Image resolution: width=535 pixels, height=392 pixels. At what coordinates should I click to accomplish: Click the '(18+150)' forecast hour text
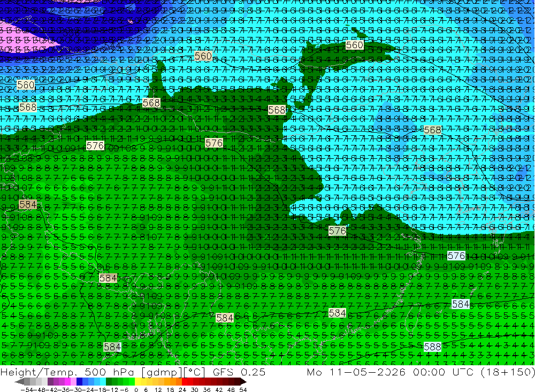point(507,372)
